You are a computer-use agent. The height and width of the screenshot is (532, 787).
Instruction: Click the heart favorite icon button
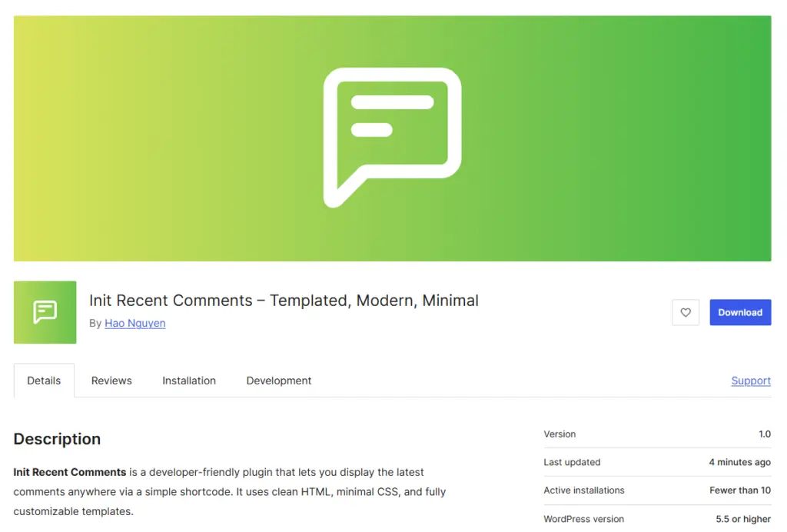tap(685, 312)
